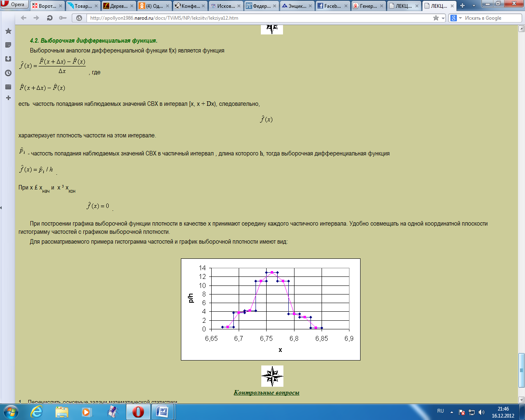This screenshot has height=420, width=525.
Task: Switch to the 'Товар...' tab
Action: tap(83, 6)
